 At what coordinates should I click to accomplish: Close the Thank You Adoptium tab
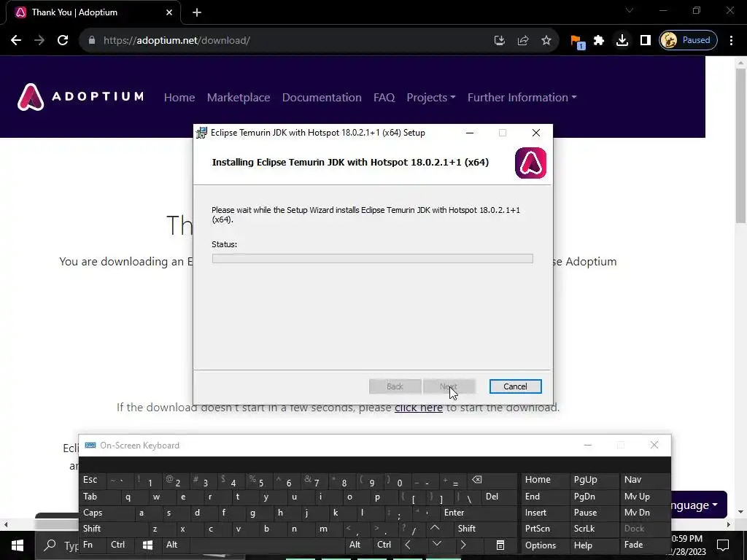click(x=169, y=13)
